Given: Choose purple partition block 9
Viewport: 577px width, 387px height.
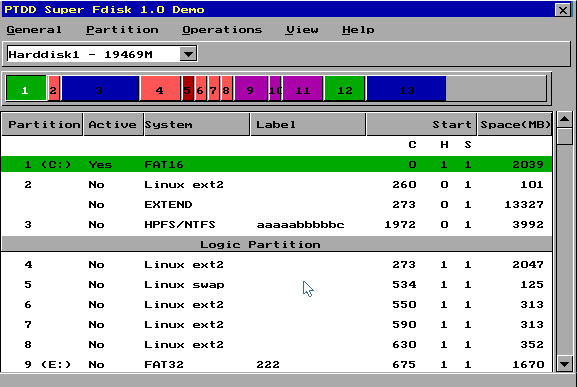Looking at the screenshot, I should click(x=251, y=88).
